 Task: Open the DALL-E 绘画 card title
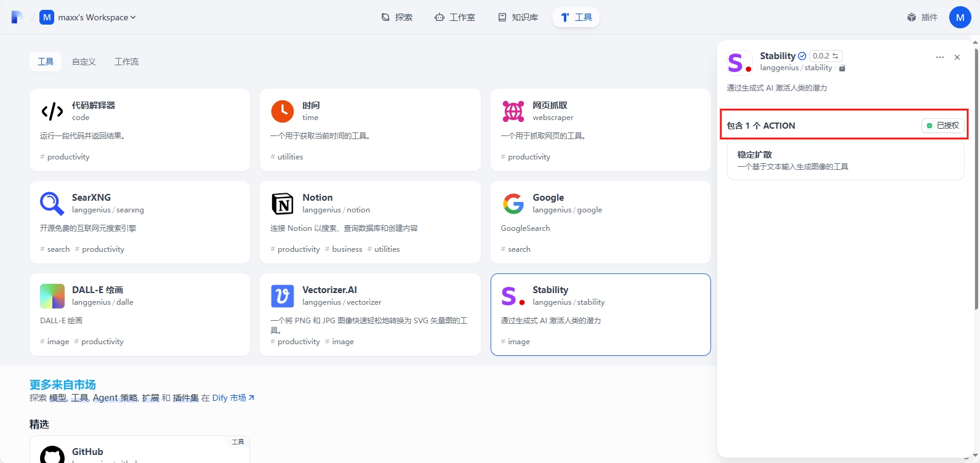coord(98,290)
